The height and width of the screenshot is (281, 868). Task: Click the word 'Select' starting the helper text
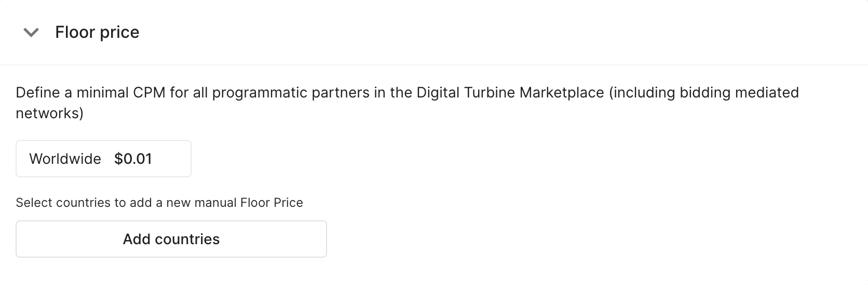click(34, 203)
